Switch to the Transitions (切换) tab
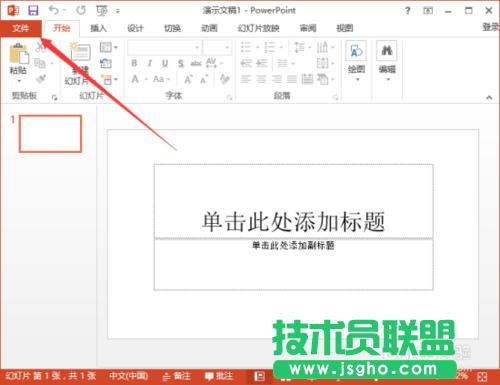The width and height of the screenshot is (500, 385). (172, 28)
